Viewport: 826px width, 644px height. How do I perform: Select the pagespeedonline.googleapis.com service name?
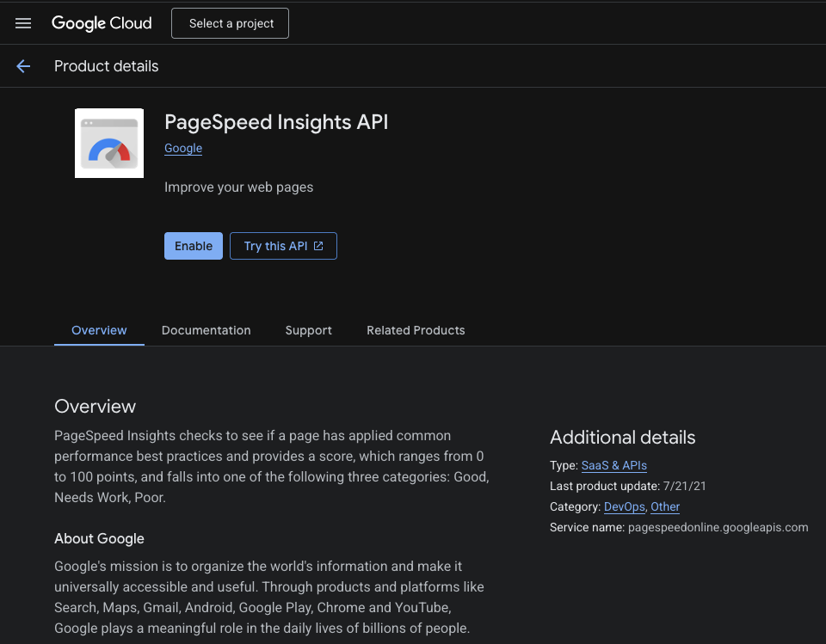click(718, 527)
